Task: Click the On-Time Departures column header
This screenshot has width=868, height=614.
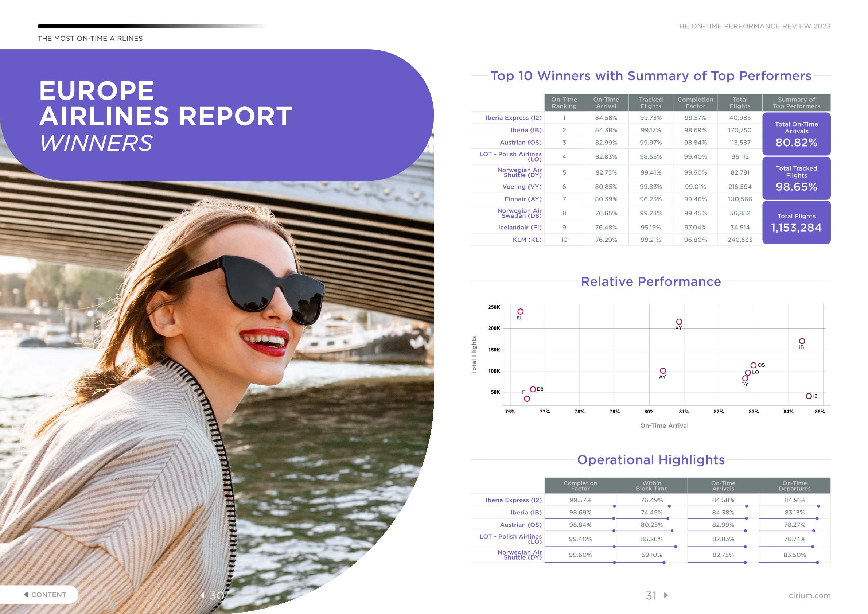Action: (794, 486)
